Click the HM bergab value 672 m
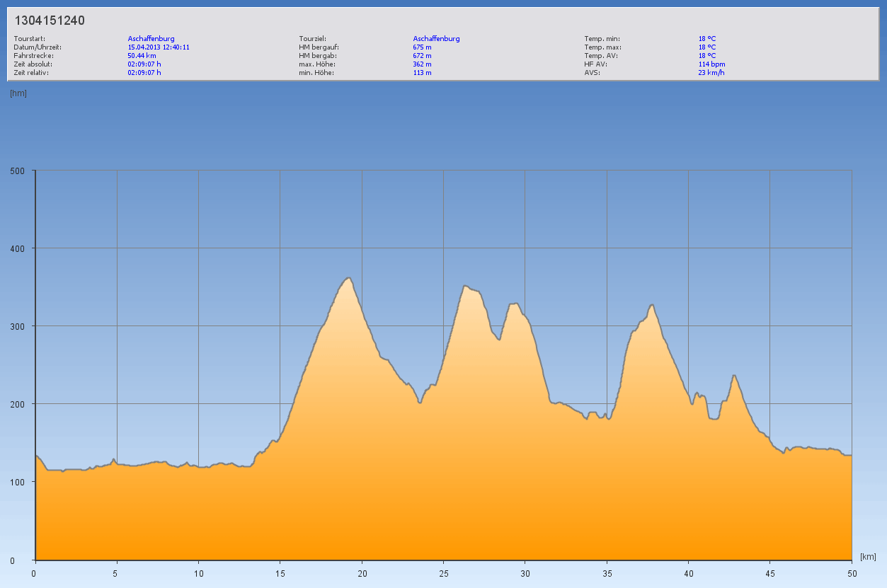This screenshot has height=588, width=887. (x=422, y=55)
